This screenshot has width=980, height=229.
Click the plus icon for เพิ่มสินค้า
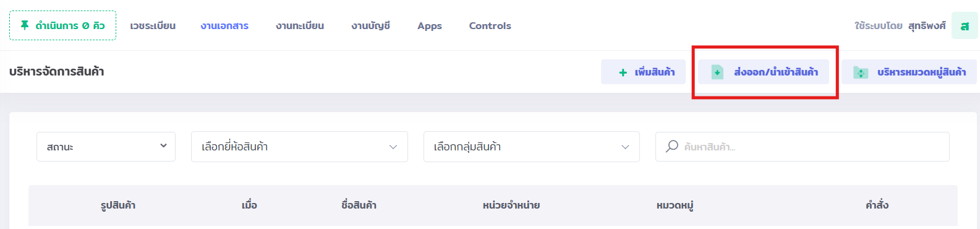point(623,72)
